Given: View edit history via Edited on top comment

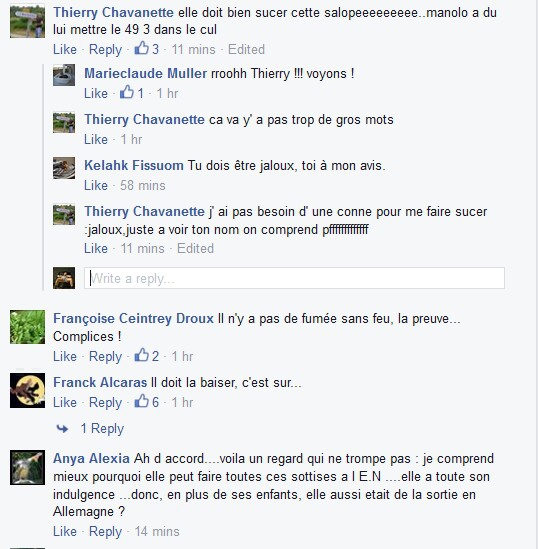Looking at the screenshot, I should point(246,49).
